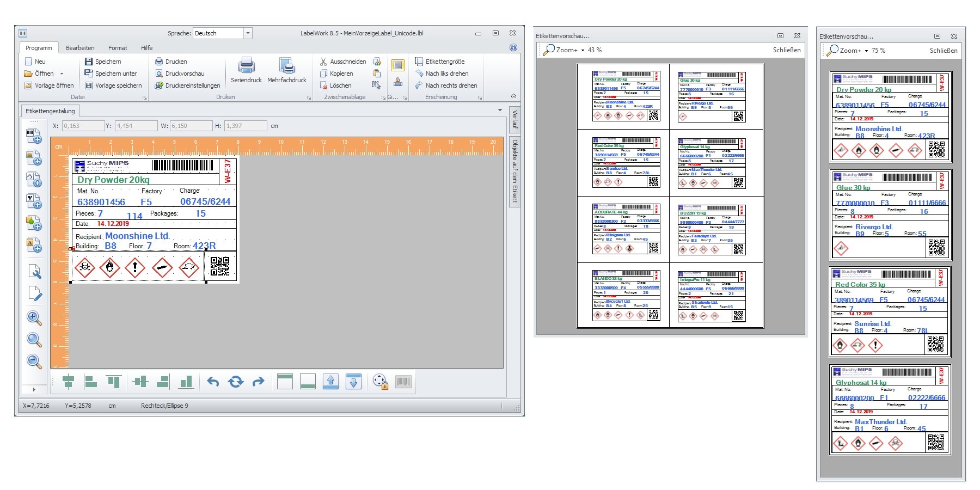The height and width of the screenshot is (490, 980).
Task: Click the add text object tool in left toolbar
Action: point(34,245)
